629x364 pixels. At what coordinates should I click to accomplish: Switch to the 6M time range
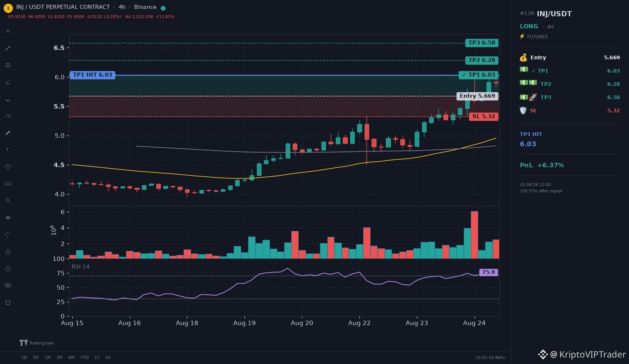tap(72, 357)
